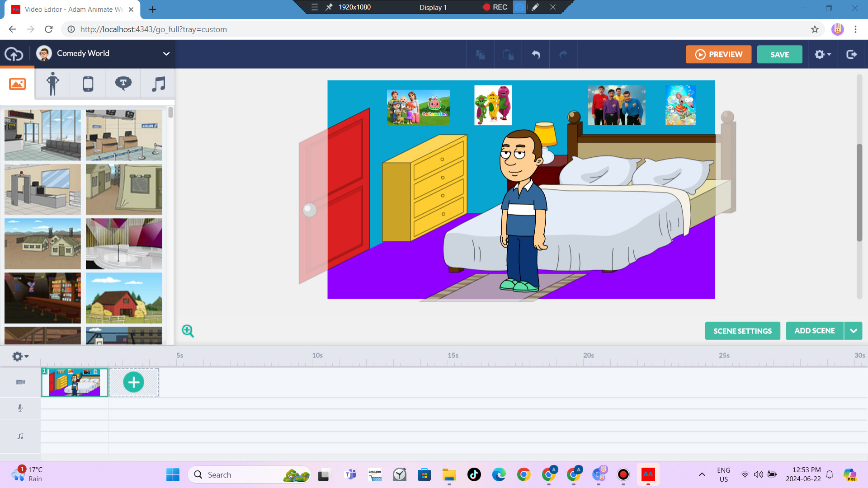868x488 pixels.
Task: Open the editor settings gear dropdown
Action: pos(823,54)
